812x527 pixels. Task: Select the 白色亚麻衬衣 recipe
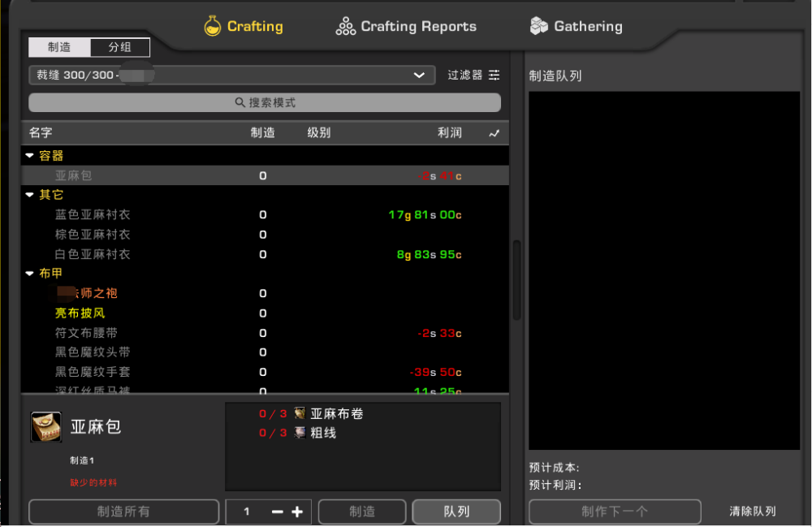[x=93, y=254]
